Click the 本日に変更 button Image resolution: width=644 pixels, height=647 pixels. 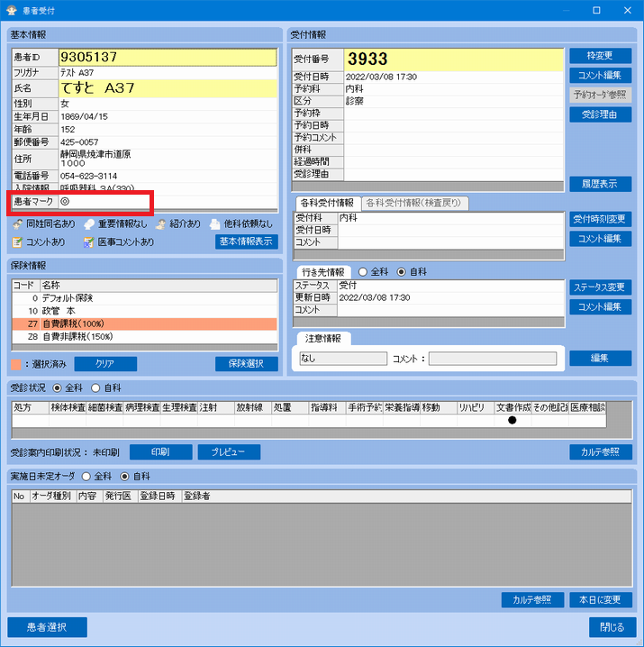pyautogui.click(x=601, y=600)
